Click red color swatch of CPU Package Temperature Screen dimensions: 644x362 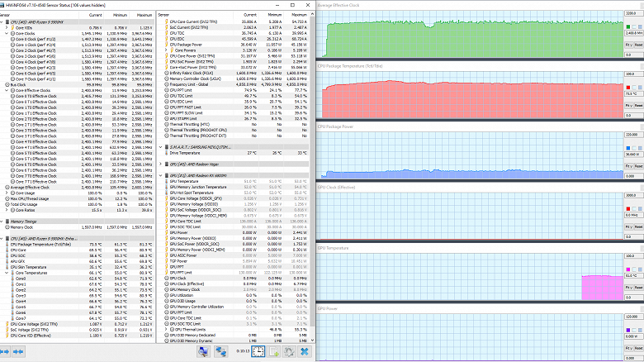pyautogui.click(x=629, y=88)
